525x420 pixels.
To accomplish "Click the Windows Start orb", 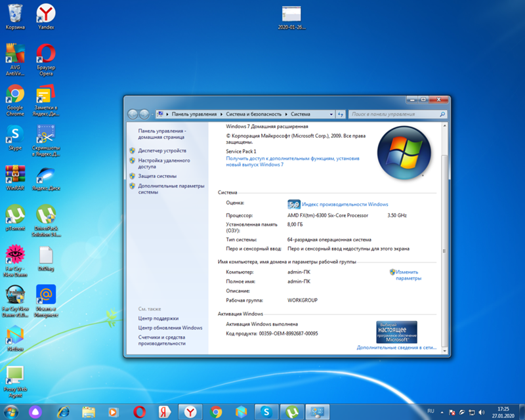I will pos(12,411).
